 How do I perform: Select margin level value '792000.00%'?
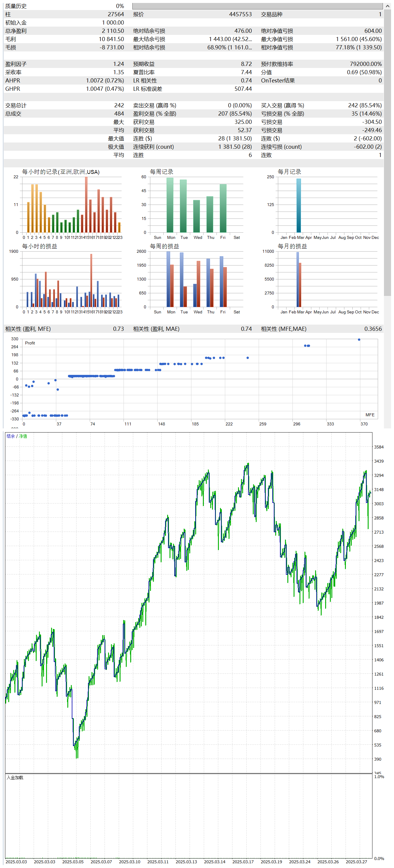366,64
